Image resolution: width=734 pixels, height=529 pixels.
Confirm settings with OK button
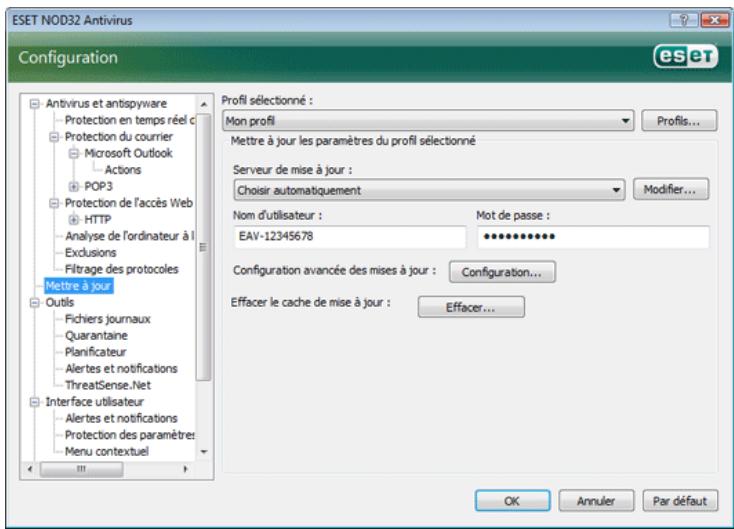tap(513, 501)
